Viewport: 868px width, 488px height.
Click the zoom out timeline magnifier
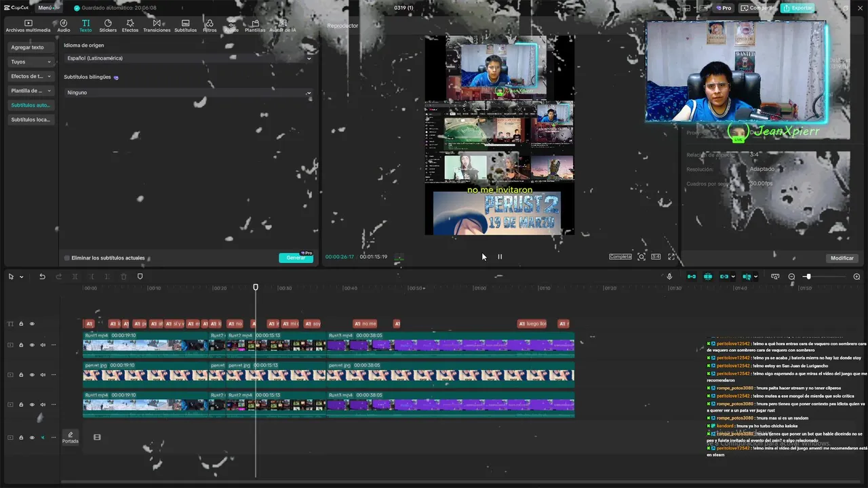pos(791,277)
